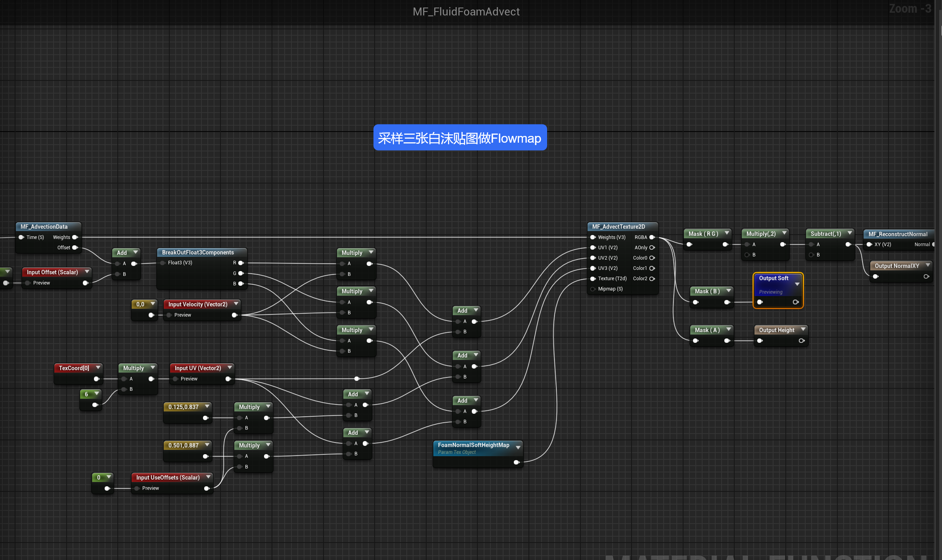Click the TexCoord[0] output pin
The width and height of the screenshot is (942, 560).
tap(96, 379)
